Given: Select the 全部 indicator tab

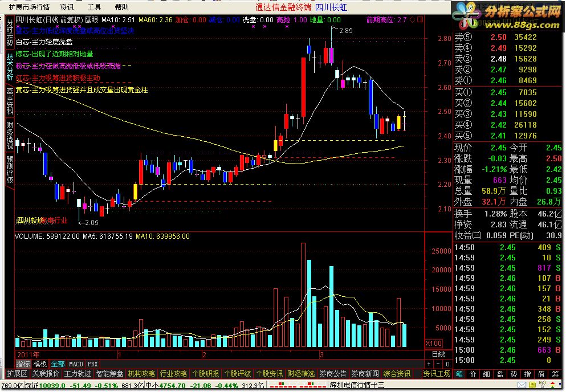Looking at the screenshot, I should point(58,364).
